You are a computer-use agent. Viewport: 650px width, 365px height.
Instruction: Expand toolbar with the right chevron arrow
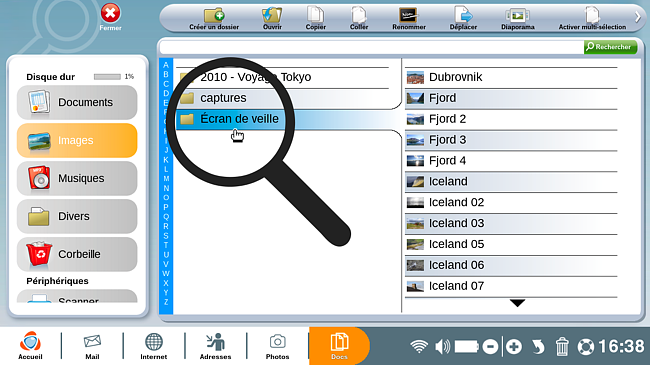[x=638, y=17]
